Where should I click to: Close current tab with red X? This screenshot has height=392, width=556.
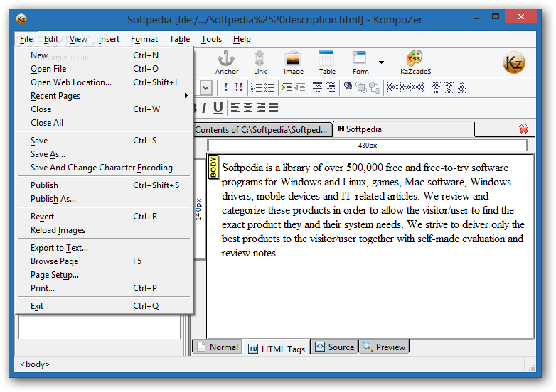pyautogui.click(x=523, y=129)
